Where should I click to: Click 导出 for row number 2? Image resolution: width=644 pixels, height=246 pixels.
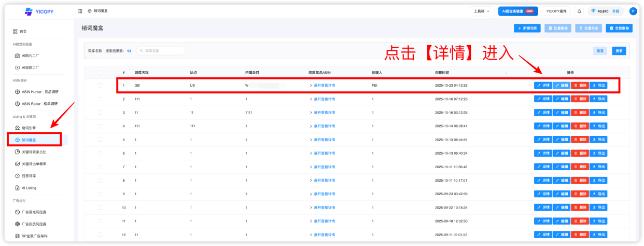(x=598, y=99)
